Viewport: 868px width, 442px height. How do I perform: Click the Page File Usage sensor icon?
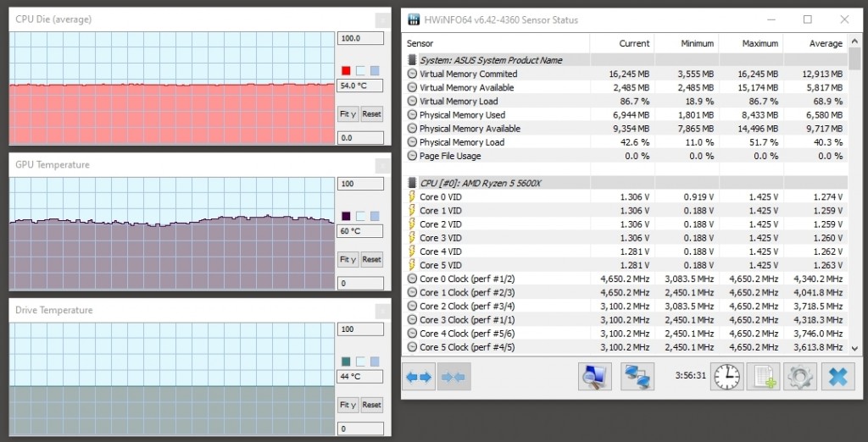[x=412, y=156]
